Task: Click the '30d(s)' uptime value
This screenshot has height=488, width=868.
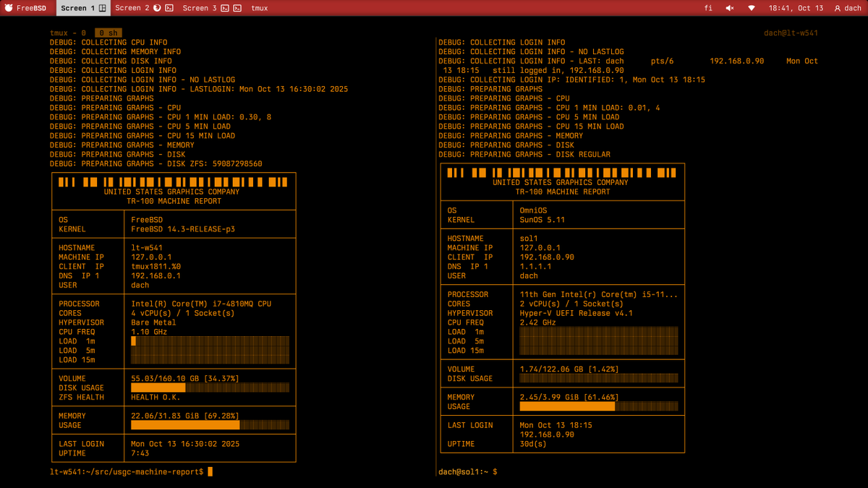Action: 534,444
